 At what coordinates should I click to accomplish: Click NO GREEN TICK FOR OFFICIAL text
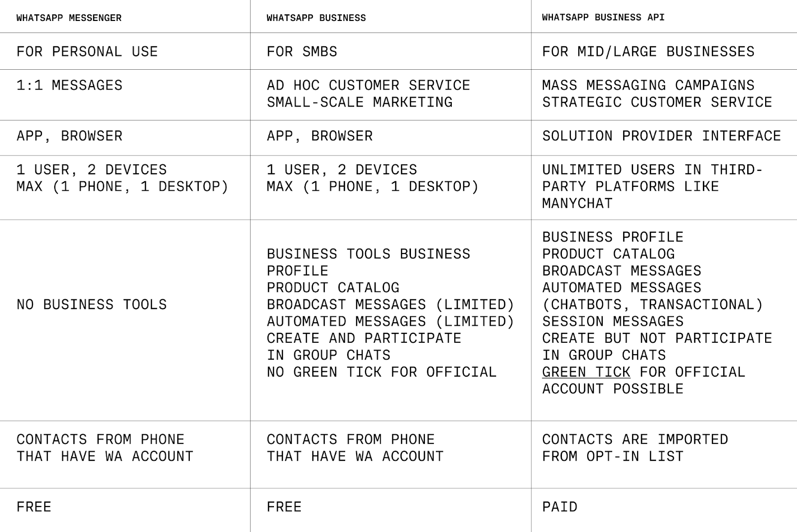coord(382,372)
